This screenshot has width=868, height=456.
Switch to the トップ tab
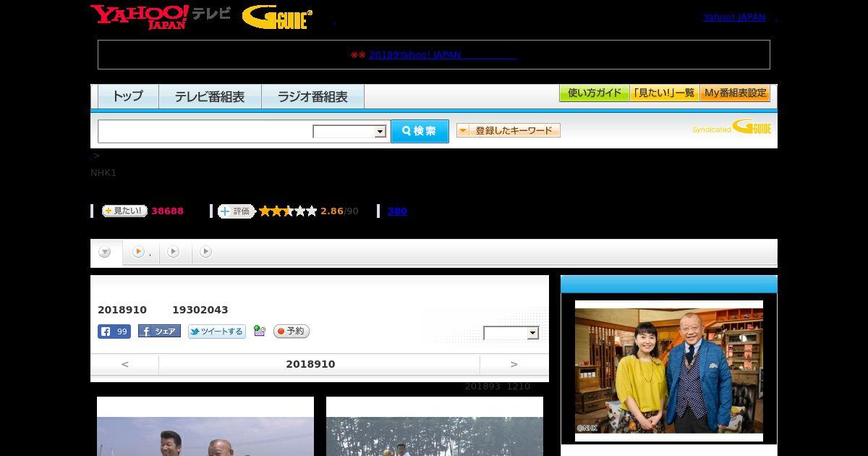click(128, 96)
